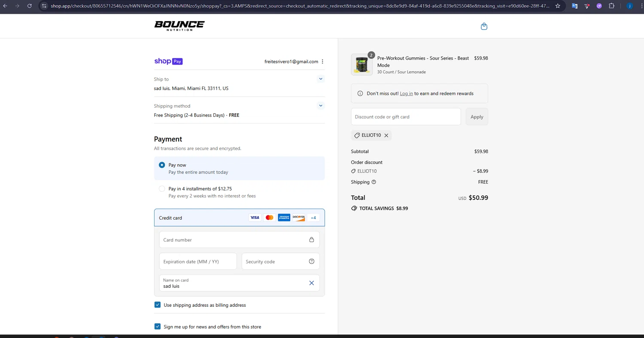Click the Free Shipping (2-4 Business Days) text
The height and width of the screenshot is (338, 644).
189,115
